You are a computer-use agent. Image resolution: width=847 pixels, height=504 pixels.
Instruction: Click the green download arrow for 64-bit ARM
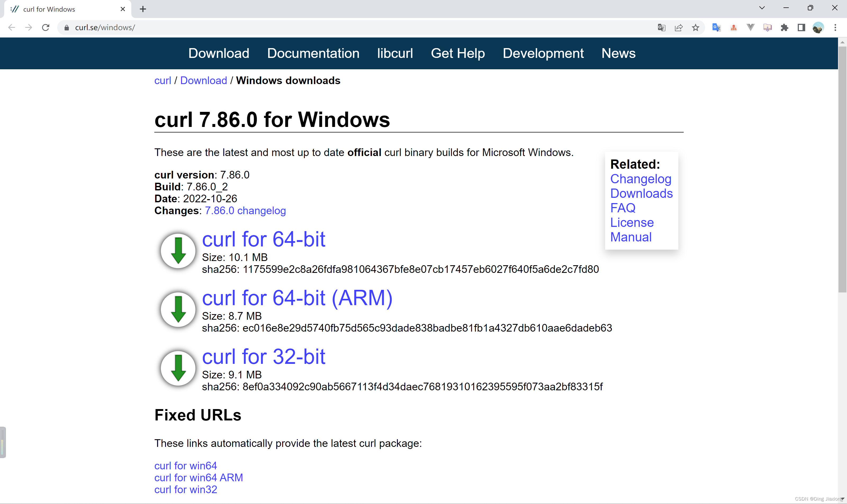[178, 309]
